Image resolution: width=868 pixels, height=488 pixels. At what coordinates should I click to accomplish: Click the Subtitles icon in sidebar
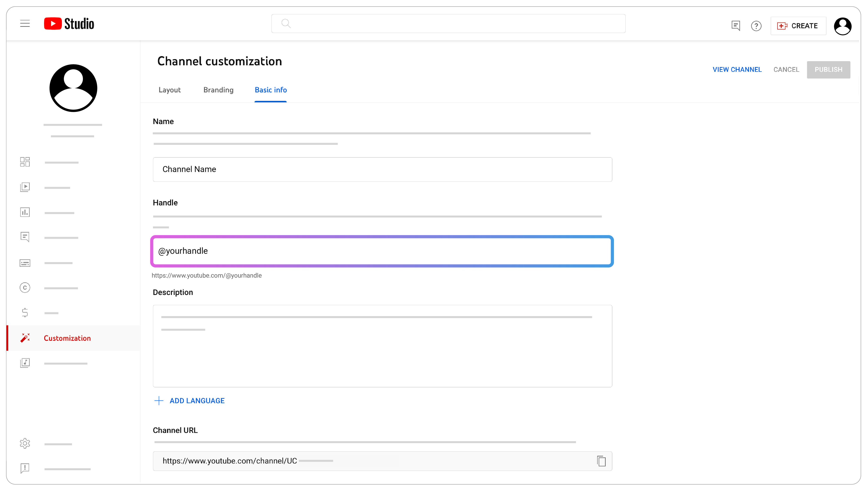tap(25, 263)
